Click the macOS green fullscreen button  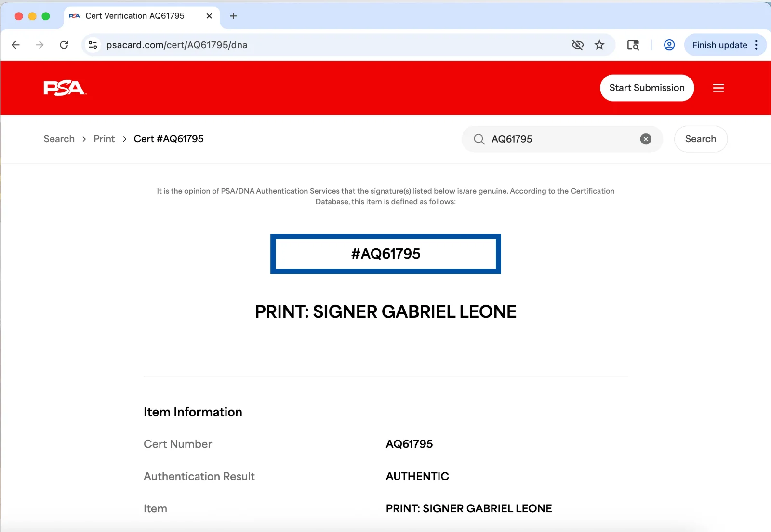point(46,16)
